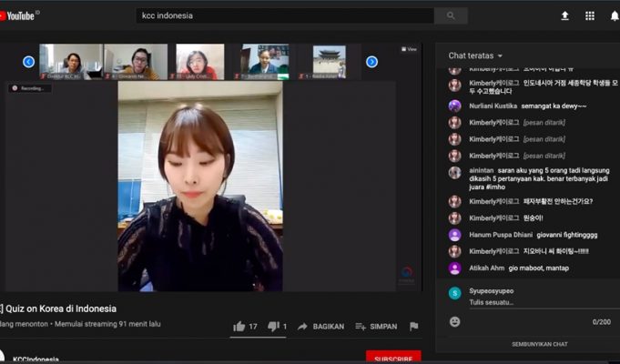
Task: Open the YouTube apps grid
Action: coord(590,15)
